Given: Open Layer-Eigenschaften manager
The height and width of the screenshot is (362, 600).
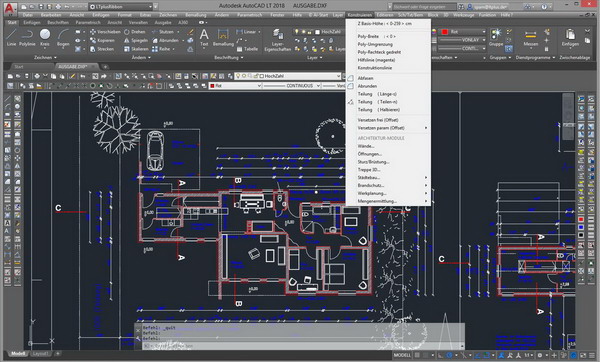Looking at the screenshot, I should coord(277,41).
